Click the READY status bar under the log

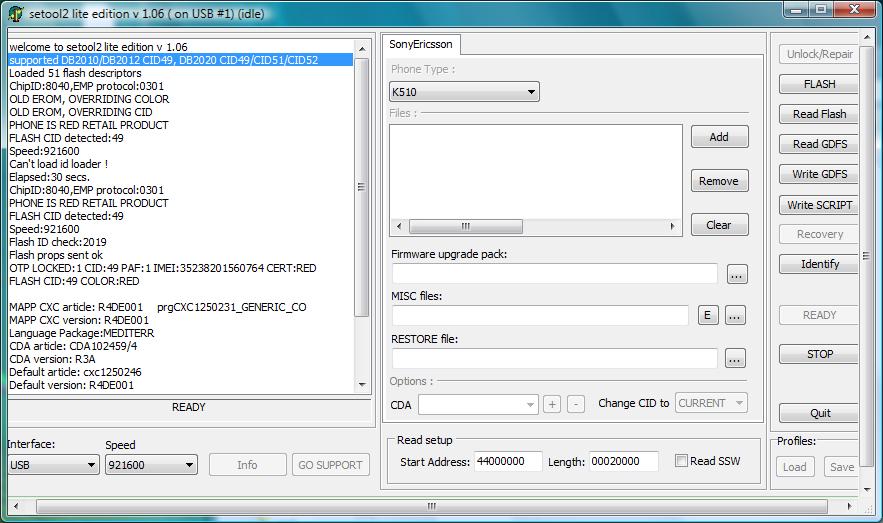[189, 407]
